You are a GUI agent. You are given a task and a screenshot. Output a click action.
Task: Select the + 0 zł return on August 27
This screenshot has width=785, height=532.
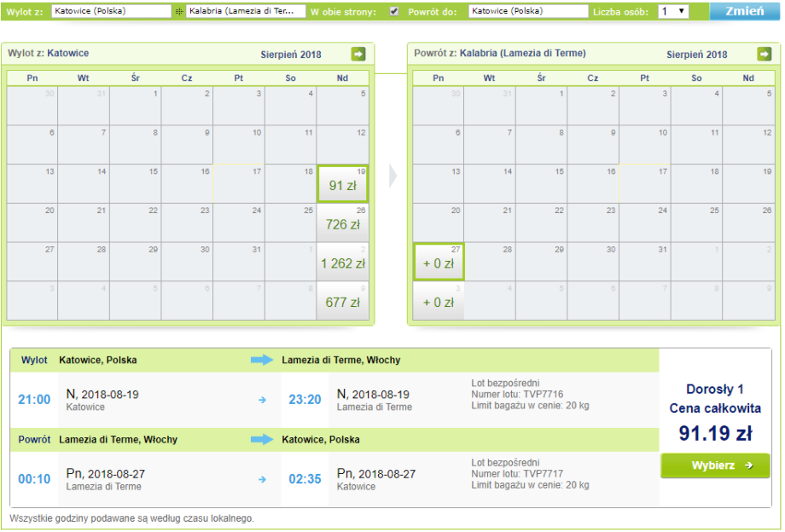point(439,263)
